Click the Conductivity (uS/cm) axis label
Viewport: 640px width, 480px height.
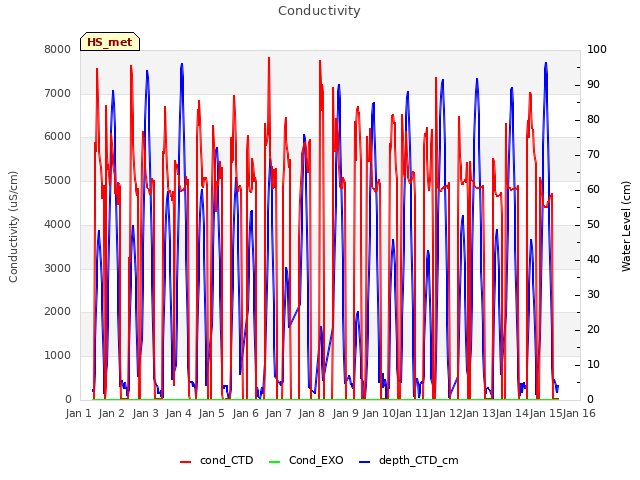(x=13, y=227)
